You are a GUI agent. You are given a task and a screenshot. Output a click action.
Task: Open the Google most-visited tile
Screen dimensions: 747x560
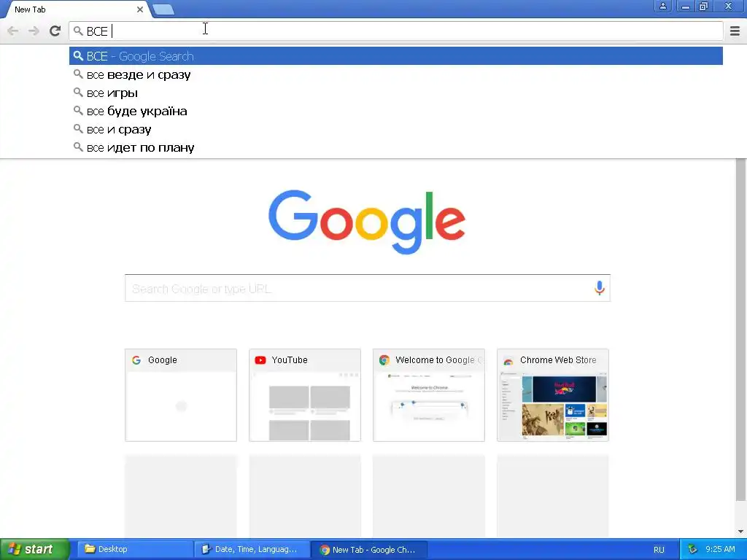point(181,395)
